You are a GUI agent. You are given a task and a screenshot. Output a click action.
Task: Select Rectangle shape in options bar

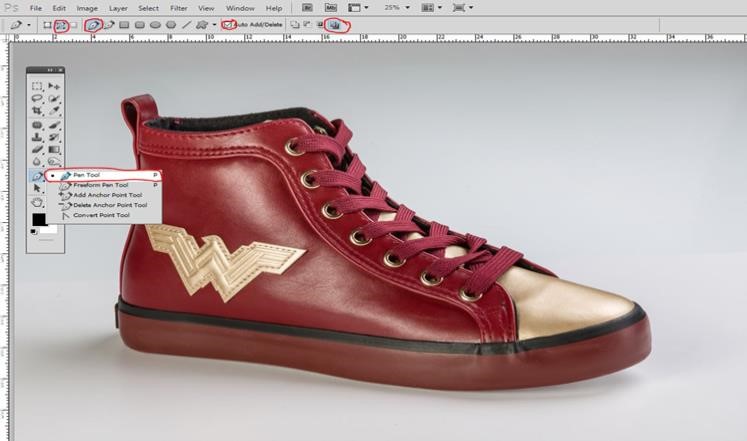tap(124, 25)
